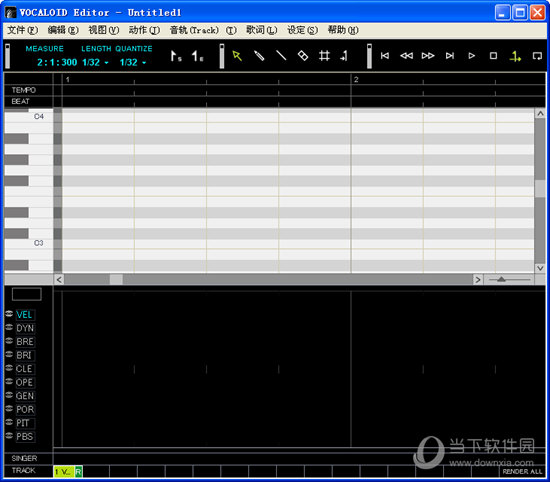This screenshot has height=482, width=550.
Task: Click the rewind button
Action: point(407,56)
